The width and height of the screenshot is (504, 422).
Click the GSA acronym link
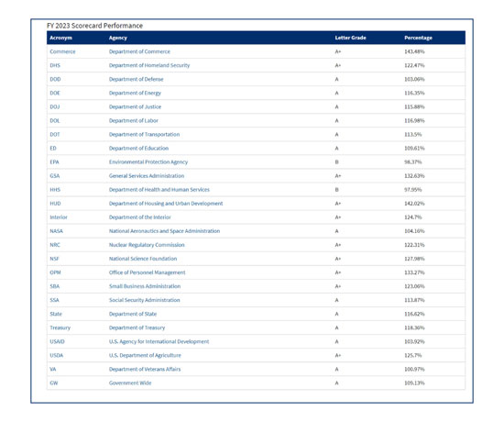(55, 176)
